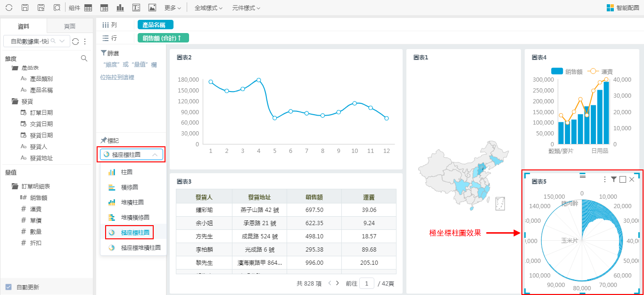644x295 pixels.
Task: Go to next page of table
Action: [x=337, y=283]
